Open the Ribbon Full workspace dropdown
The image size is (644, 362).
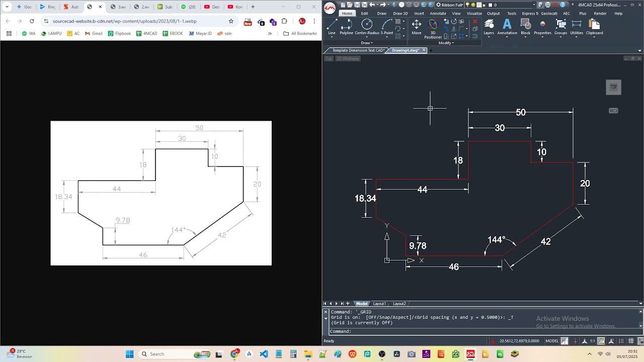point(449,5)
